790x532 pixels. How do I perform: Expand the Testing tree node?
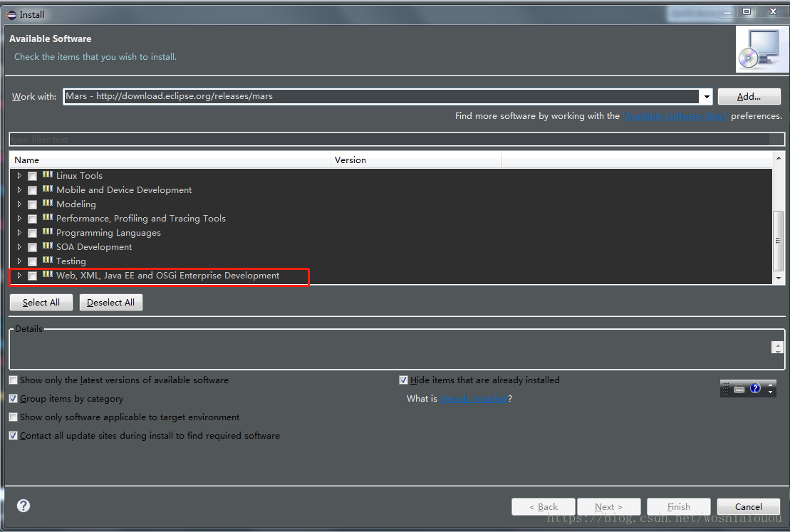(x=19, y=261)
